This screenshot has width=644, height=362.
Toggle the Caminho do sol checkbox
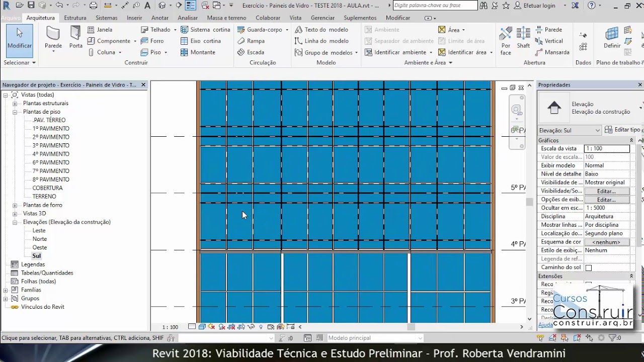[589, 267]
